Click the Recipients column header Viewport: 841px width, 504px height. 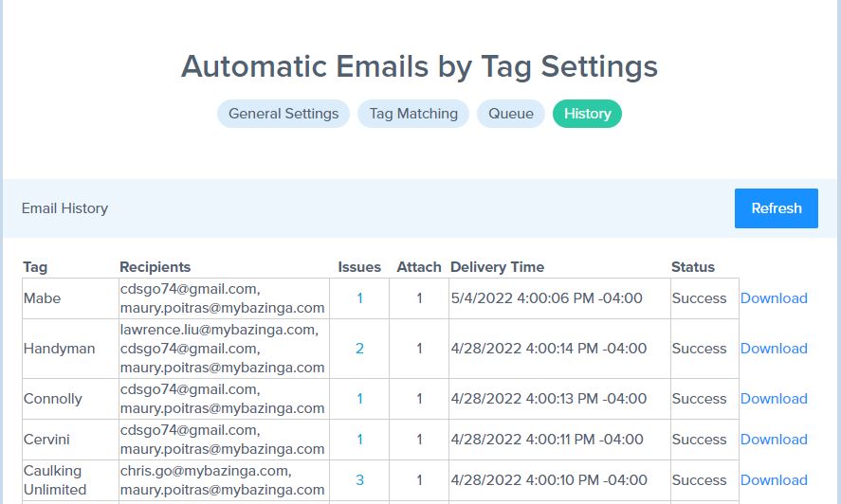[155, 267]
